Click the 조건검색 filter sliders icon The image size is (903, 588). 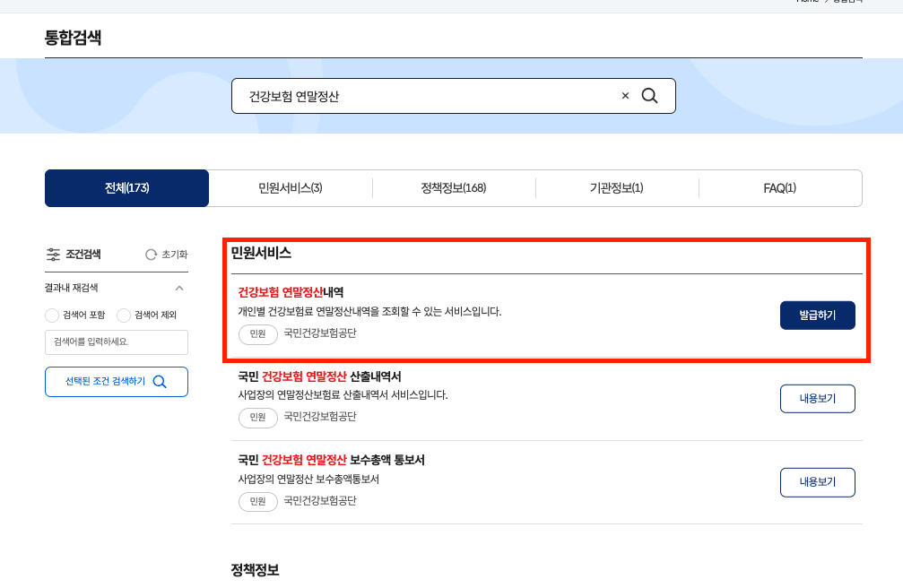[53, 254]
